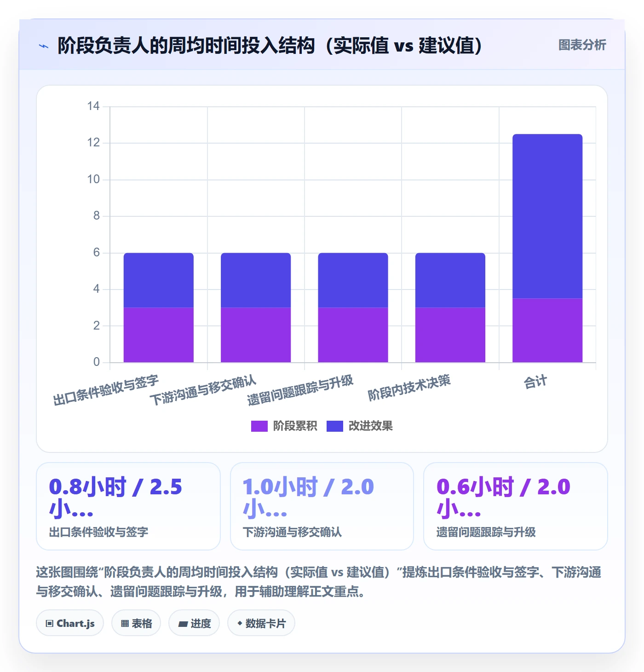Click the blue segment of the 出口条件验收与签字 bar
644x672 pixels.
(159, 280)
